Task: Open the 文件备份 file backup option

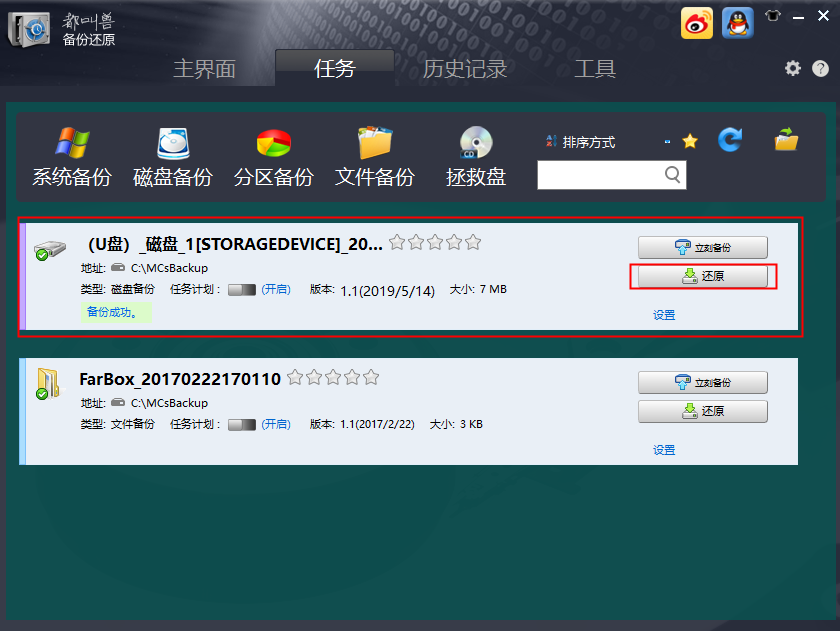Action: [x=374, y=157]
